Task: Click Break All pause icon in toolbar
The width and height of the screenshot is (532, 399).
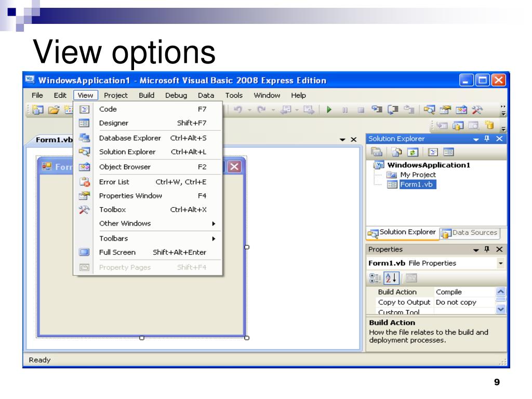Action: 345,110
